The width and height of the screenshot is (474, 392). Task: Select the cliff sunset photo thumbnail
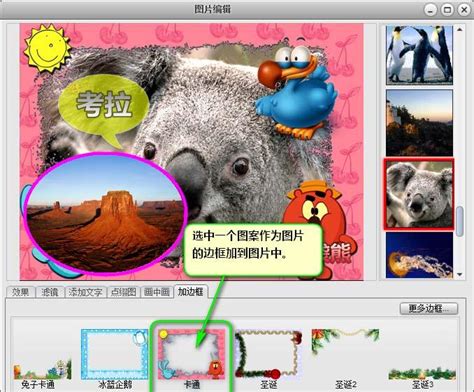(419, 122)
